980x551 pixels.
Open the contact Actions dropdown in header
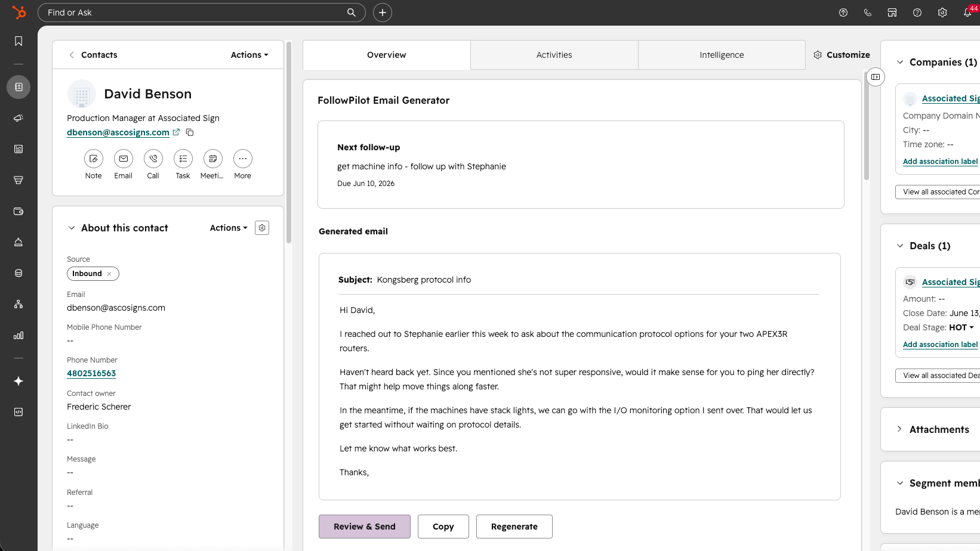click(x=249, y=55)
